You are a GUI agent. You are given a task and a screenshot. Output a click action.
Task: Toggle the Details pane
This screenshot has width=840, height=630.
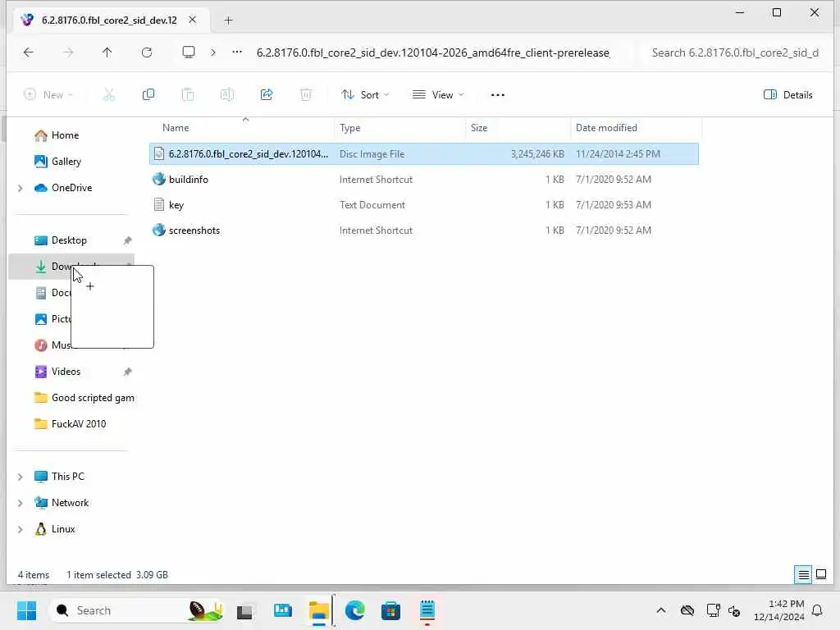coord(788,95)
